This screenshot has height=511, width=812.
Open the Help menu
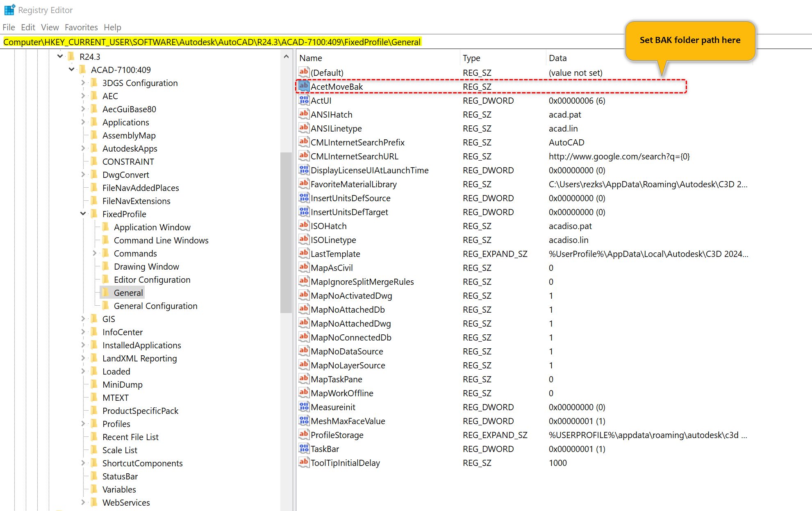tap(112, 27)
